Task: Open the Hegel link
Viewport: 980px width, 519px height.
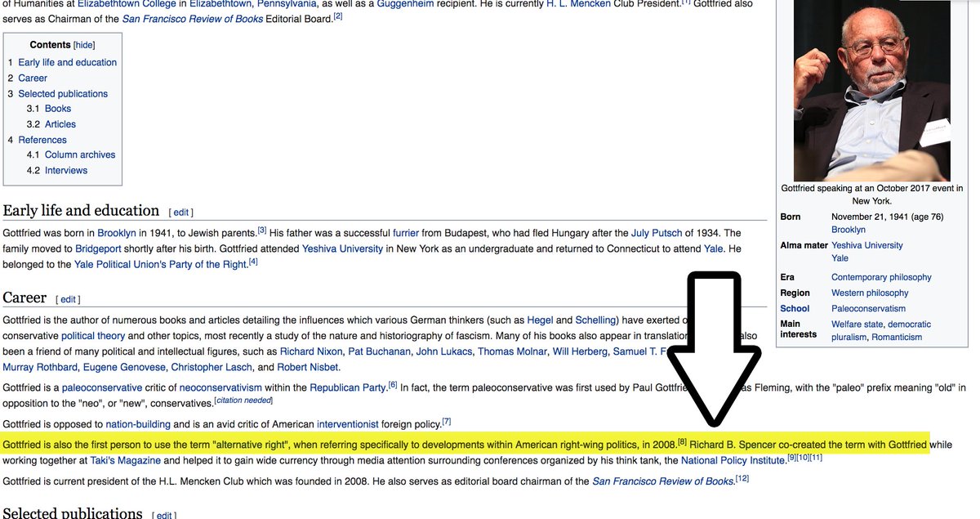Action: click(540, 320)
